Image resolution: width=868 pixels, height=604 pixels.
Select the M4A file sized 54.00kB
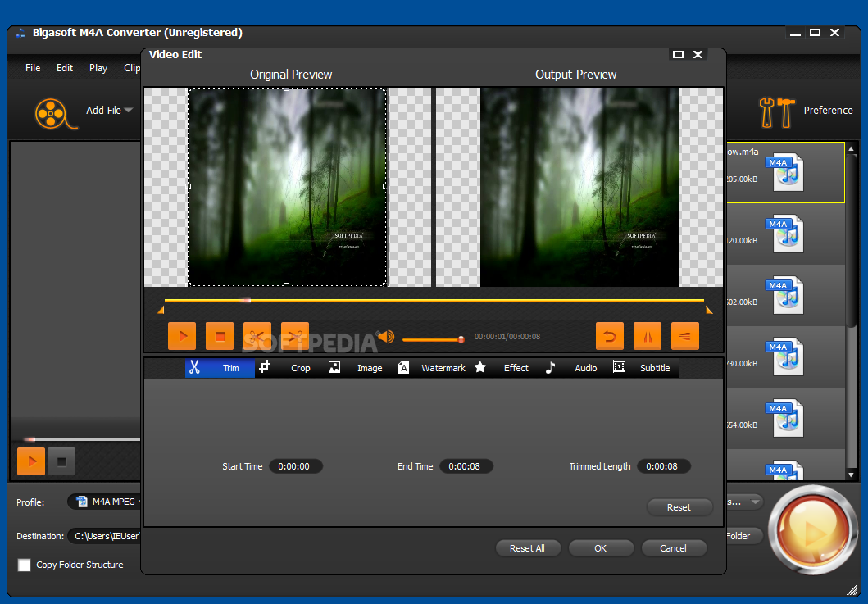tap(785, 418)
